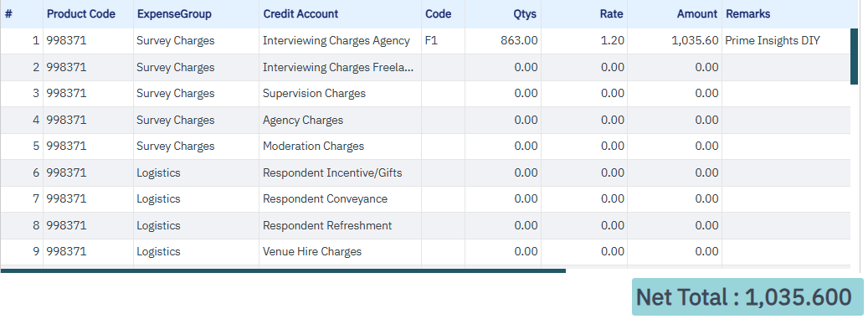Click Amount cell of Moderation Charges row

[675, 147]
